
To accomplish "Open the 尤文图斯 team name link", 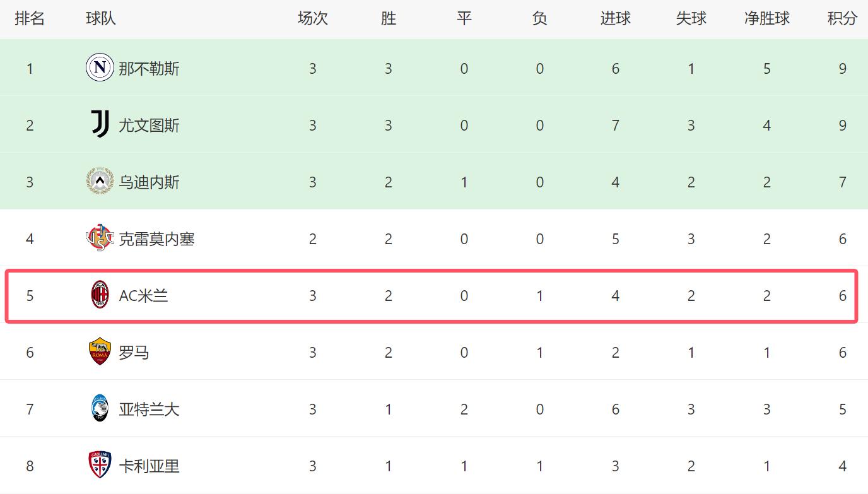I will pos(149,126).
